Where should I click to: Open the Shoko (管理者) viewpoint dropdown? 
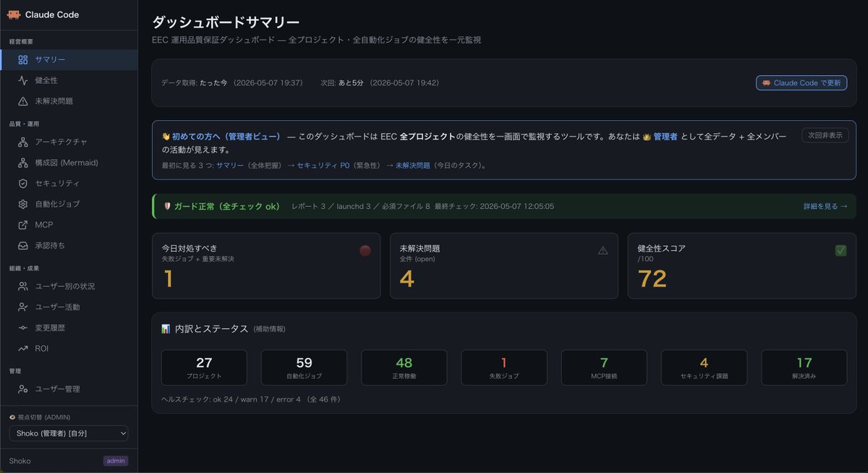(x=69, y=433)
